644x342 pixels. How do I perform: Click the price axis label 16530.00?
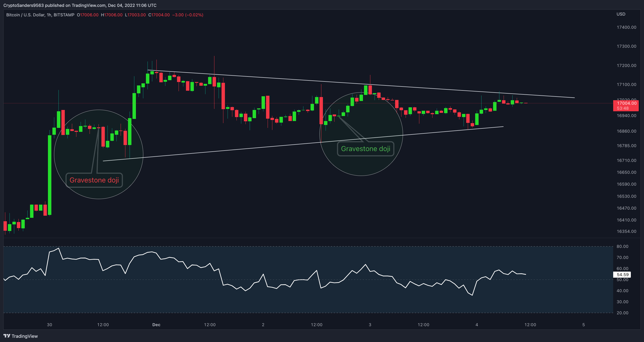[x=626, y=196]
